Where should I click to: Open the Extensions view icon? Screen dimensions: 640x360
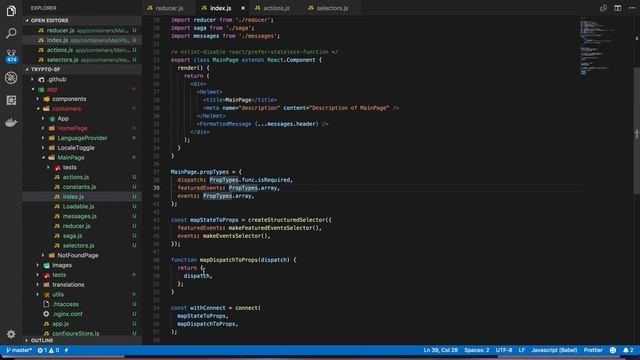pos(11,100)
